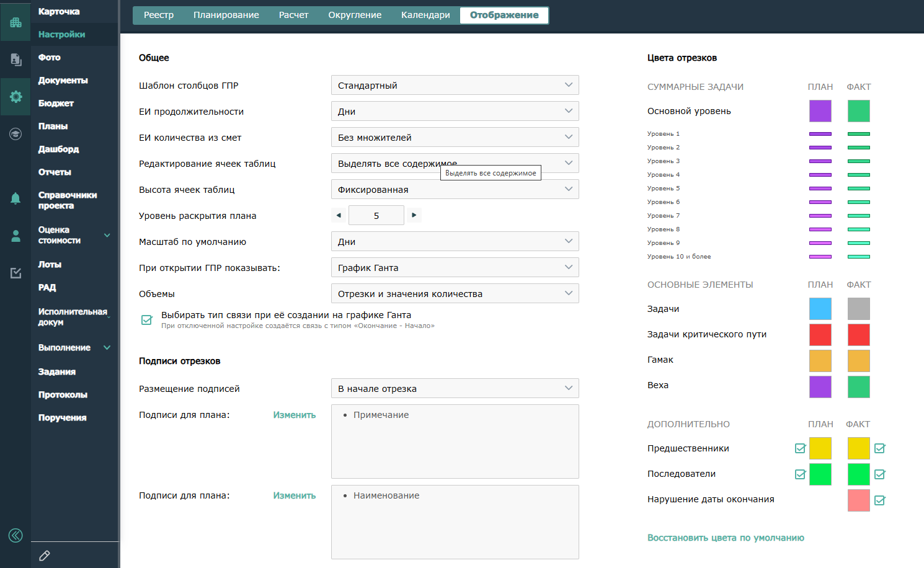This screenshot has width=924, height=568.
Task: Click the user profile sidebar icon
Action: click(16, 236)
